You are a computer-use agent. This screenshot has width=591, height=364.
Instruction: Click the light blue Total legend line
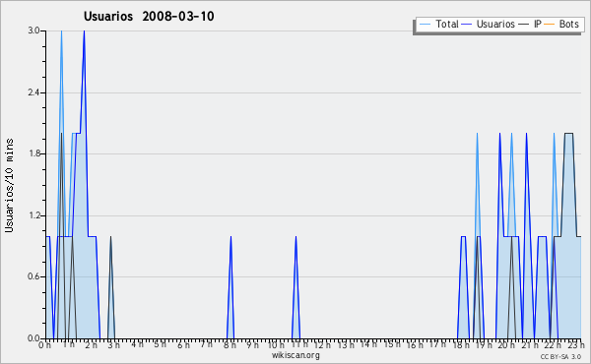coord(425,25)
